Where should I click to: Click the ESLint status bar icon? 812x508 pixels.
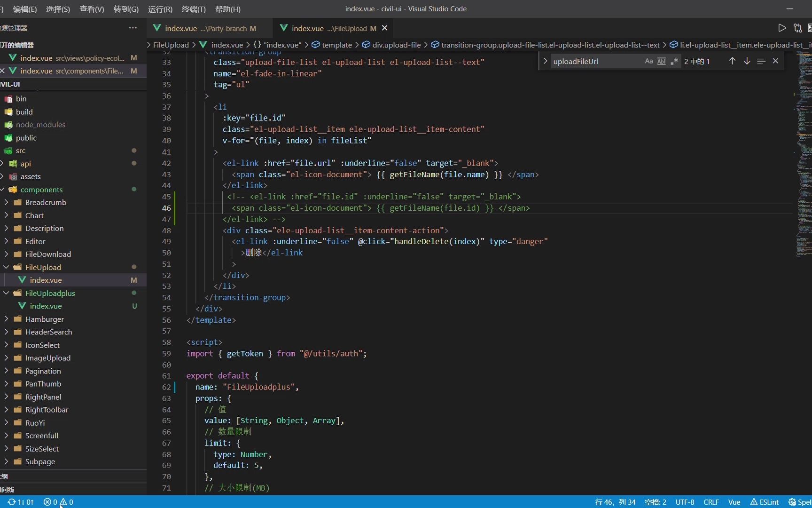[764, 502]
